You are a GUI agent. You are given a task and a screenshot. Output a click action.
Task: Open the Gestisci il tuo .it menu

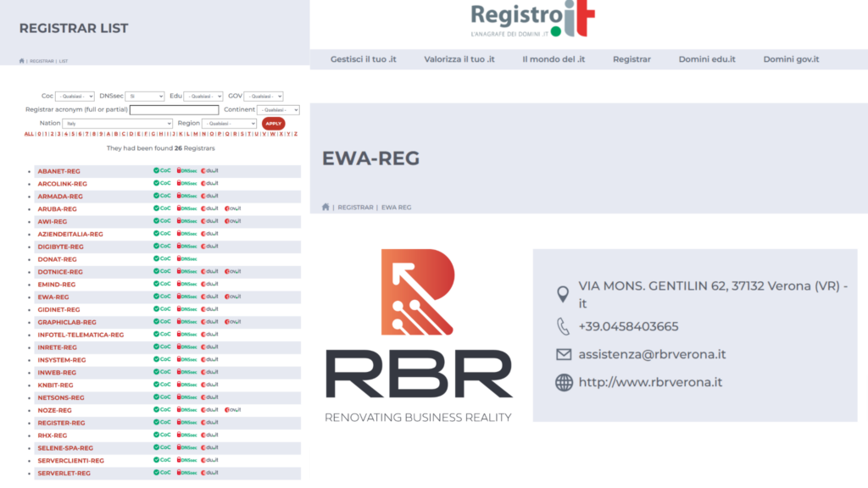pos(363,59)
